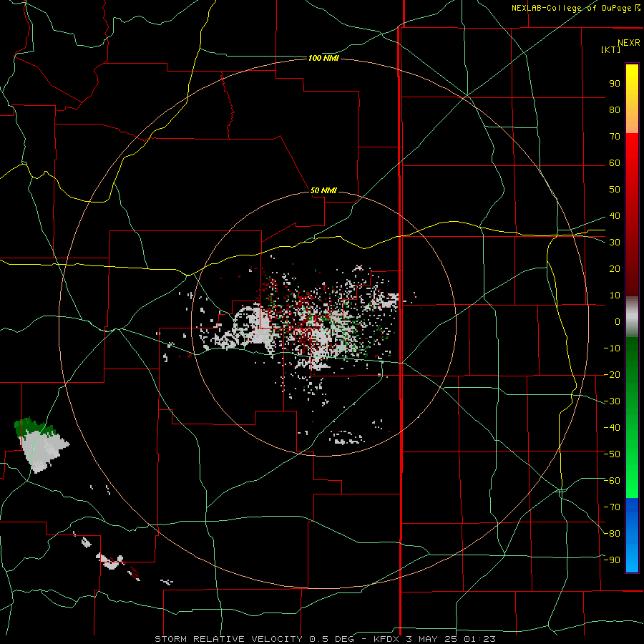Click the 10 value on the velocity scale
644x644 pixels.
tap(615, 296)
